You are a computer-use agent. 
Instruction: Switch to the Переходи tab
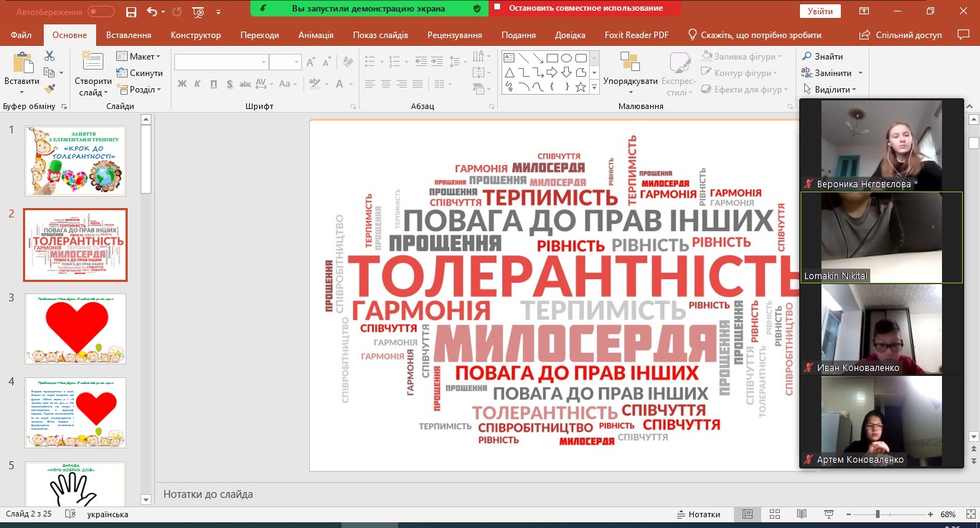click(x=260, y=35)
